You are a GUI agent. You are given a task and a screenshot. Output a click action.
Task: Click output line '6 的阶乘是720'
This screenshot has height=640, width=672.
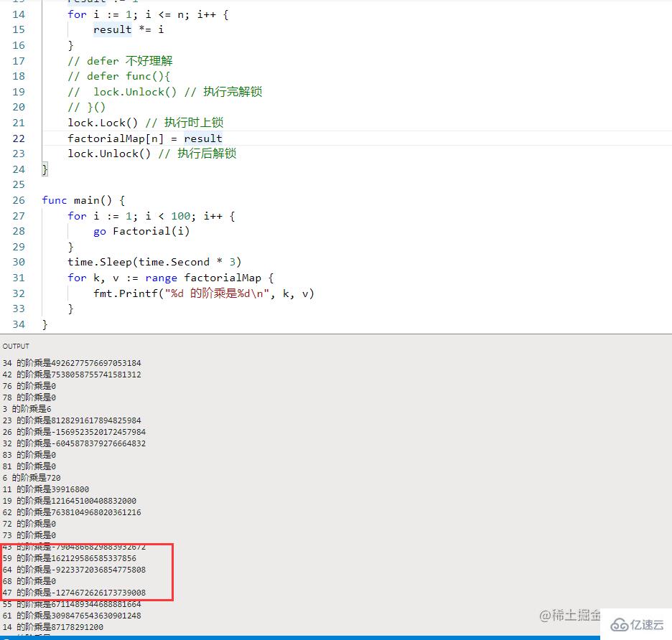point(32,478)
